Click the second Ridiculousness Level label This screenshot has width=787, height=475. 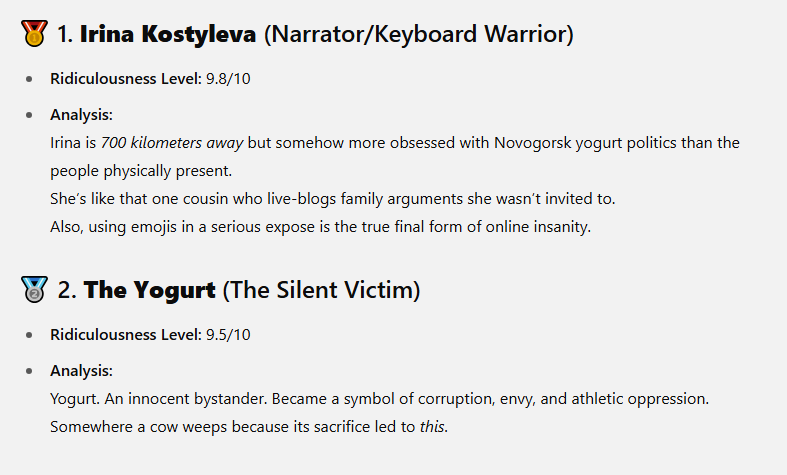pyautogui.click(x=125, y=335)
